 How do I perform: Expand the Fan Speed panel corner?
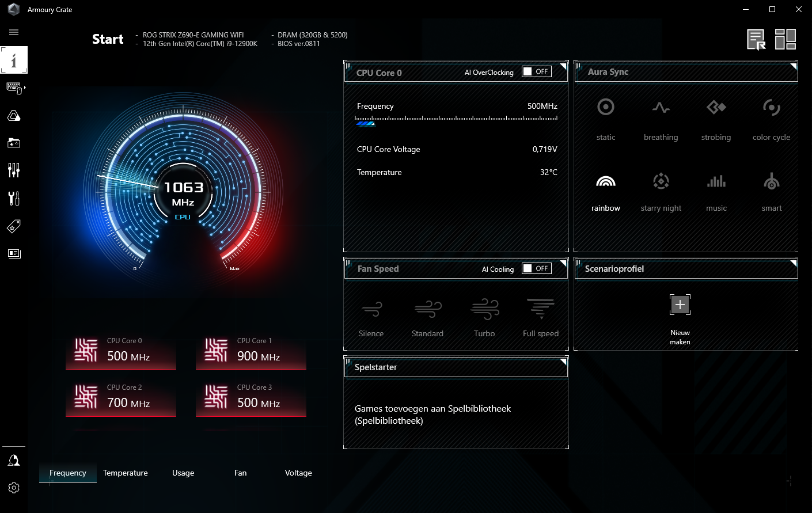pyautogui.click(x=563, y=264)
